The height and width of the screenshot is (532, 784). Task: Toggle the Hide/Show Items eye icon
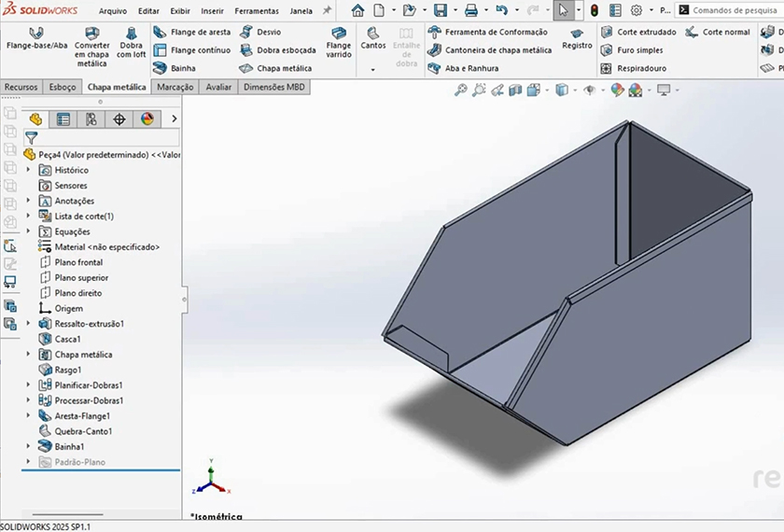point(590,91)
